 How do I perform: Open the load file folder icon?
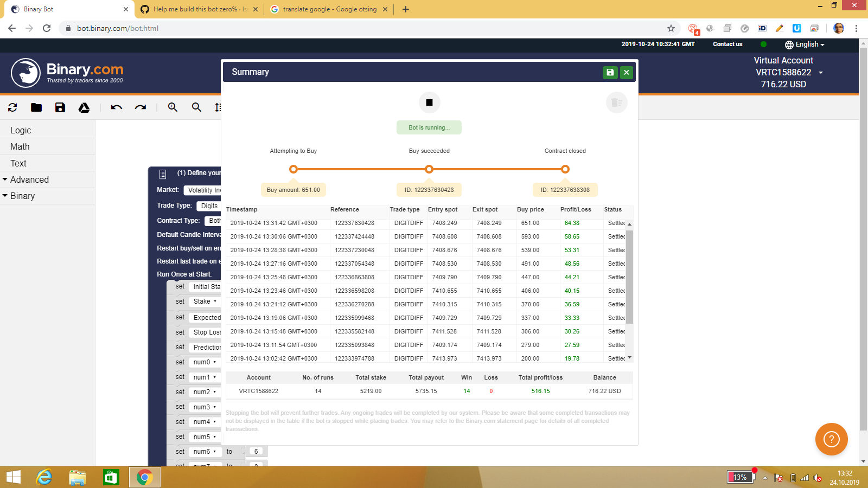tap(36, 107)
